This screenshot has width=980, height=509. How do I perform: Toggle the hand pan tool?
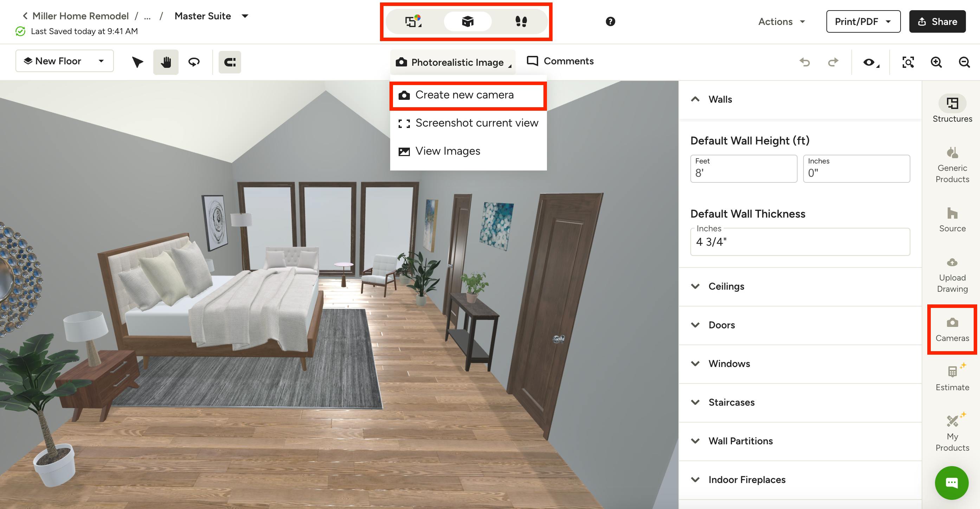coord(166,62)
